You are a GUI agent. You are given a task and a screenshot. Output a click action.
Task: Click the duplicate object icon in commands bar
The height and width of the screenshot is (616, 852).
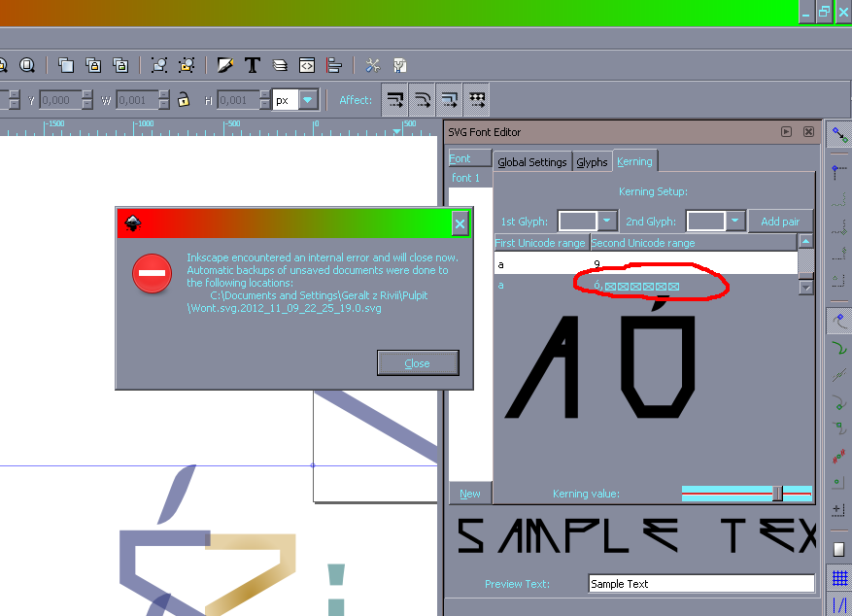pos(65,65)
